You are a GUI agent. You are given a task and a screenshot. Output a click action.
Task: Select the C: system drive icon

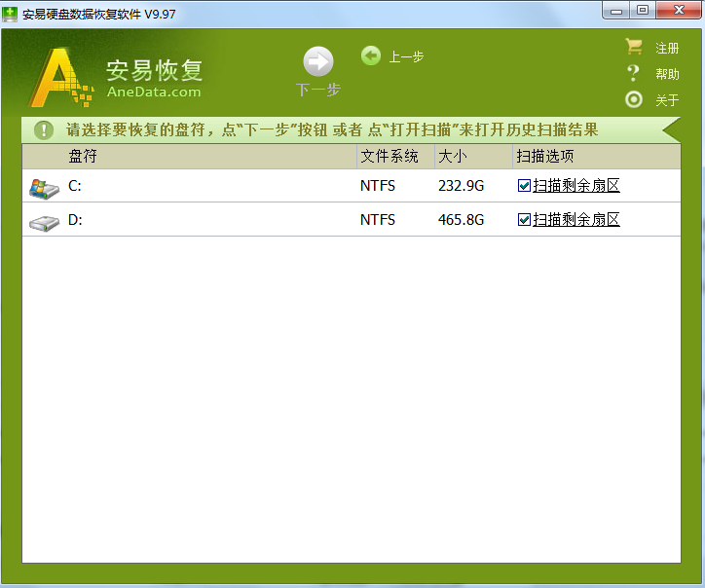coord(44,186)
